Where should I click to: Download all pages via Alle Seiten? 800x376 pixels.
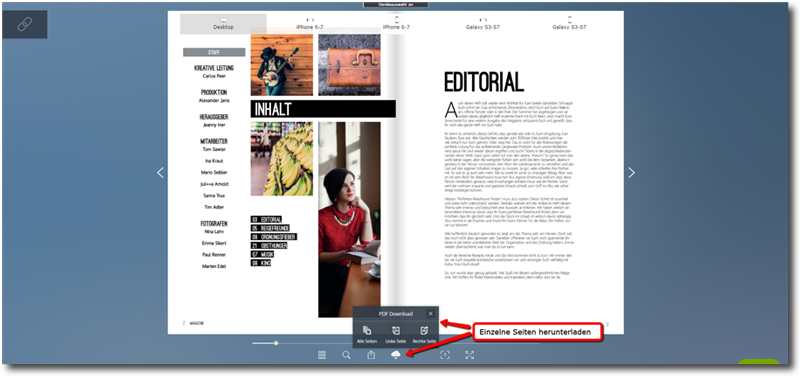[x=367, y=334]
